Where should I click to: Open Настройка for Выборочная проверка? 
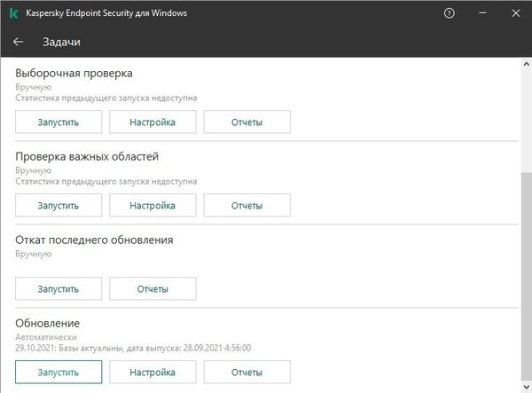153,122
